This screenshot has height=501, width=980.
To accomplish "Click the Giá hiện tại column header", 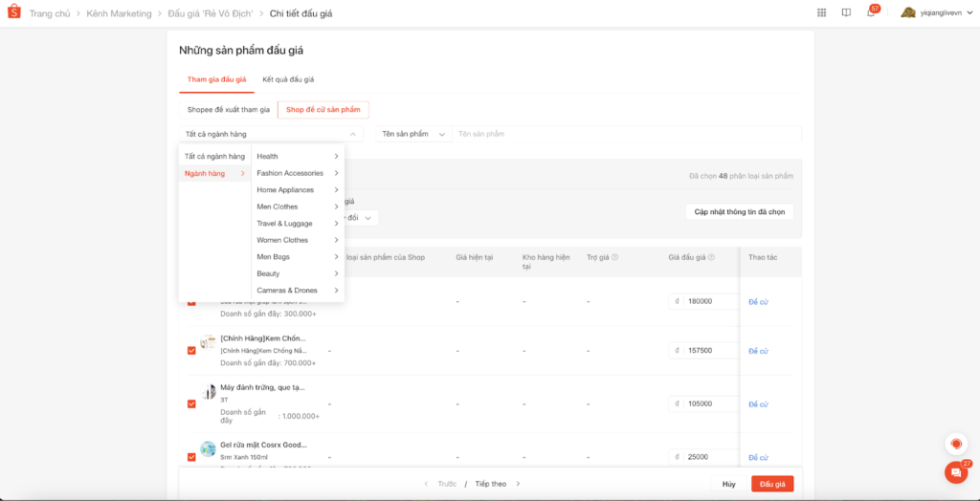I will pyautogui.click(x=475, y=257).
